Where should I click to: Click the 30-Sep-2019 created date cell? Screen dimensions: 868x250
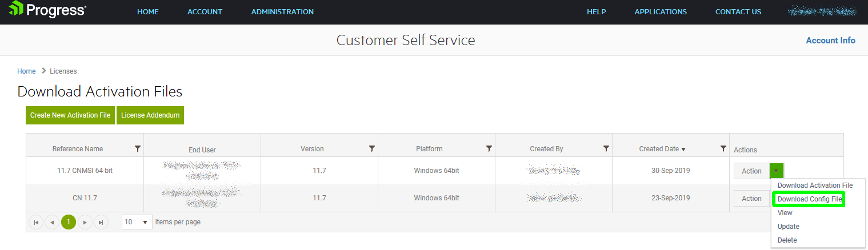tap(671, 171)
